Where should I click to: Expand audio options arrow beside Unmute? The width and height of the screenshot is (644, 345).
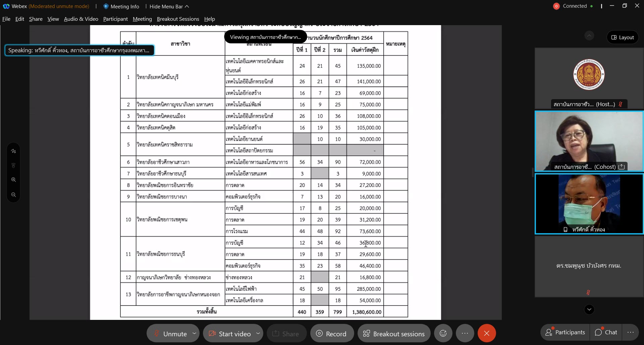tap(194, 333)
